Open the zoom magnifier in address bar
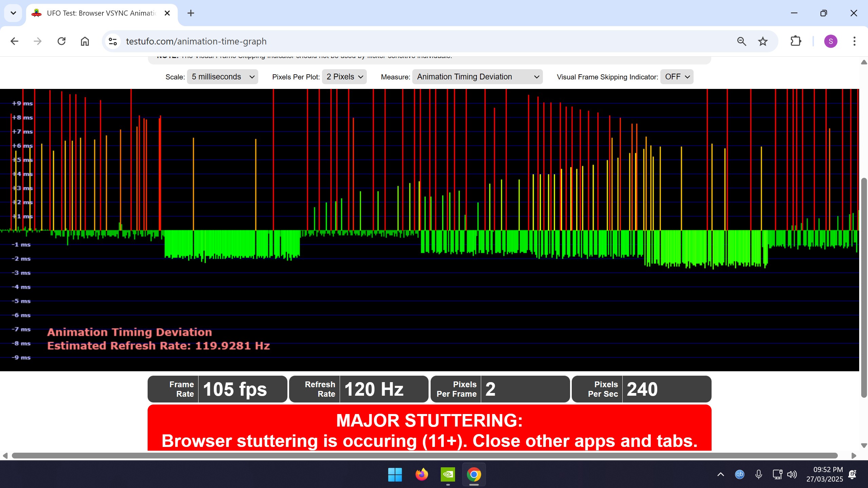The height and width of the screenshot is (488, 868). [741, 41]
